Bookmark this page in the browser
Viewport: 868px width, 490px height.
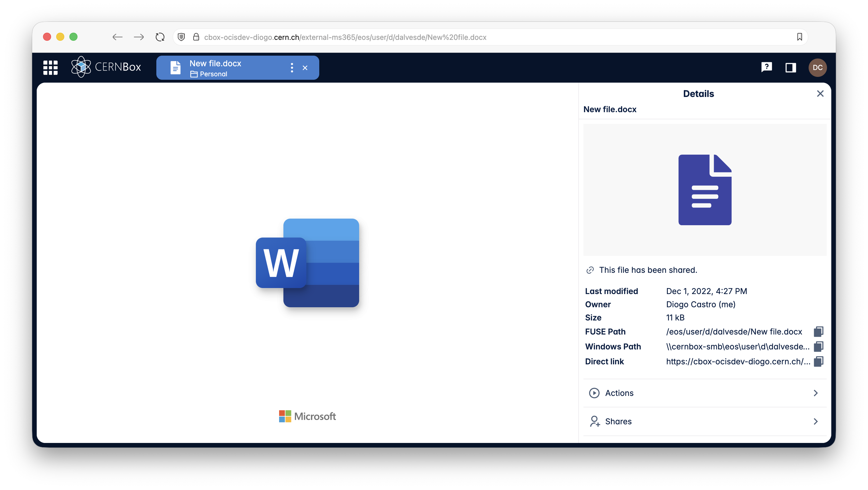click(x=799, y=37)
